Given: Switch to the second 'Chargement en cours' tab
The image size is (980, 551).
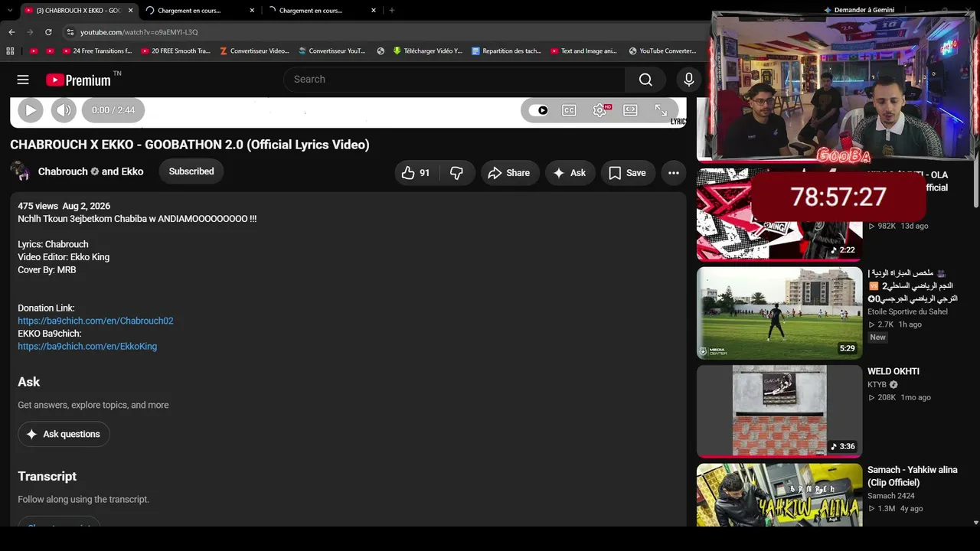Looking at the screenshot, I should [x=201, y=11].
